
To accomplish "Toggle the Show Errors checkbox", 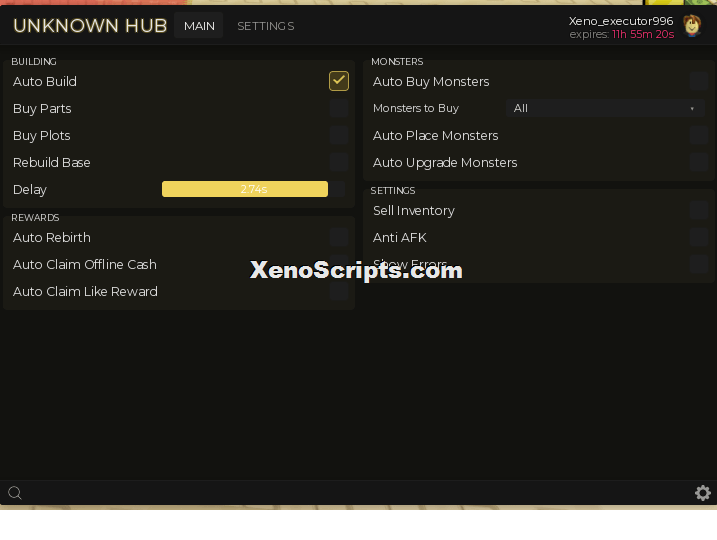I will coord(699,264).
